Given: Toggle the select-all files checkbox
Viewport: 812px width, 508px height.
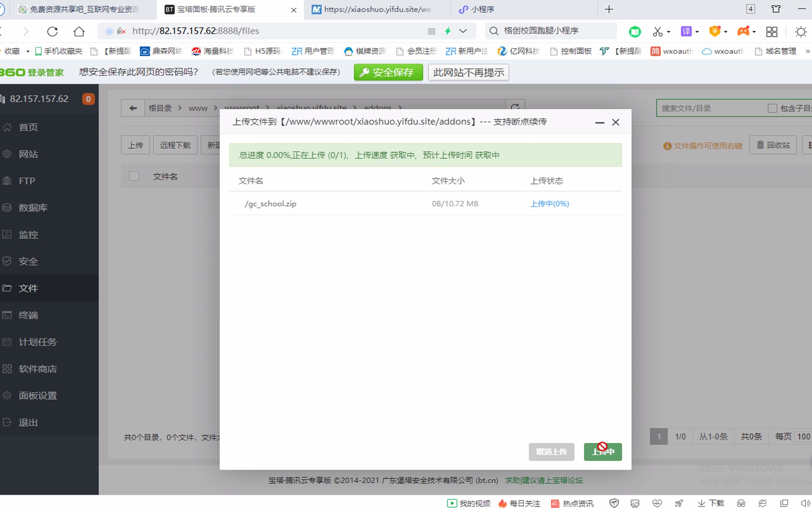Looking at the screenshot, I should point(134,176).
